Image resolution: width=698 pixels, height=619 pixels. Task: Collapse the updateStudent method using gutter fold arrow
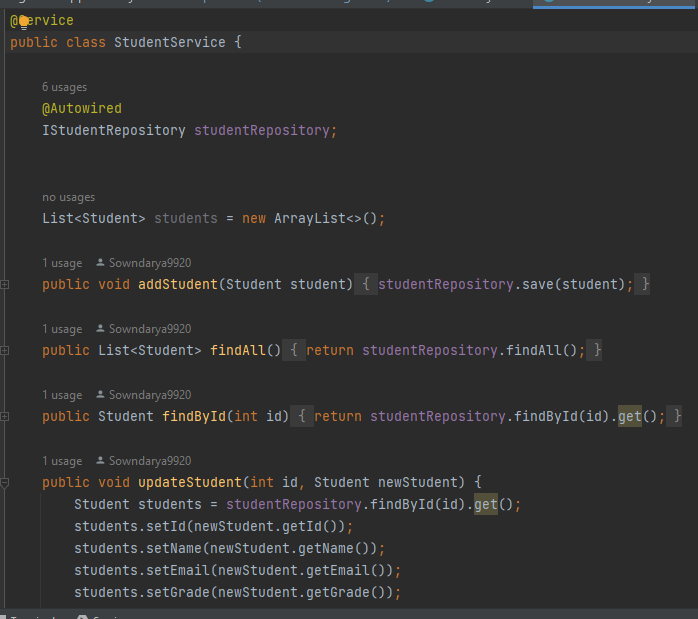tap(4, 483)
